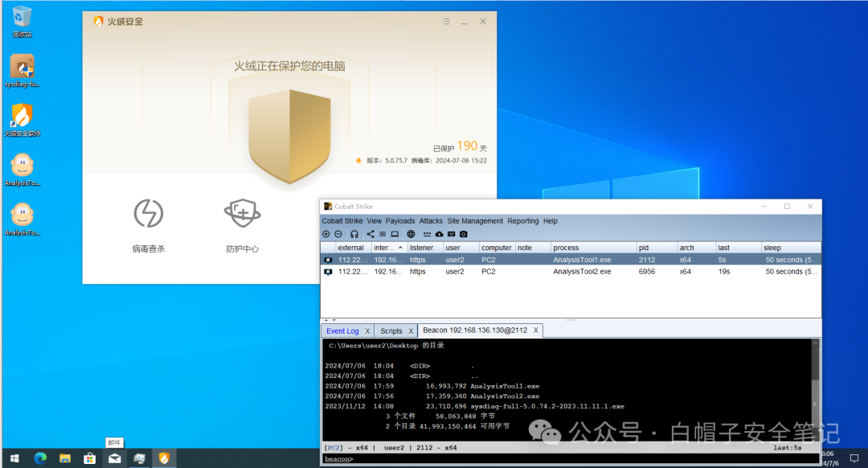
Task: Click the beacon console vertical scrollbar
Action: point(815,390)
